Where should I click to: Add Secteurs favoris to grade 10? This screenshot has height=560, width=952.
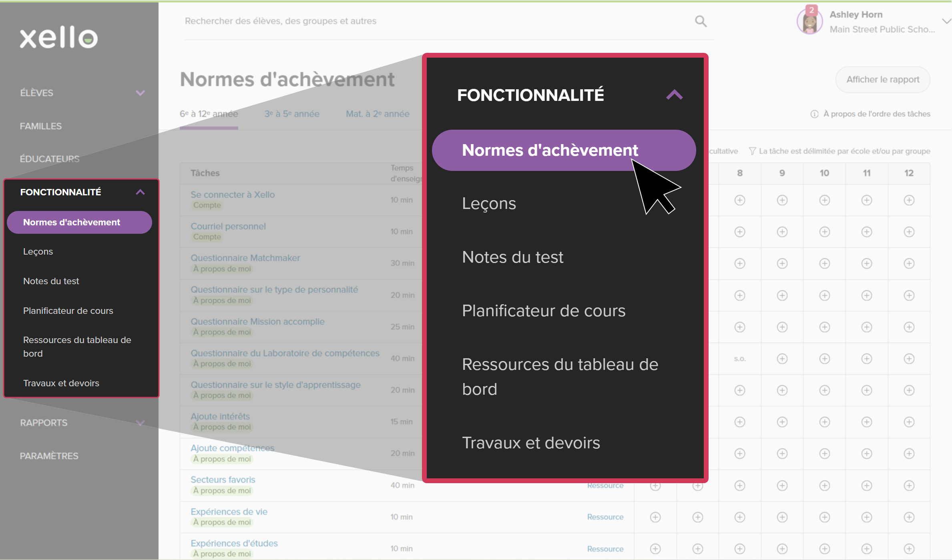[825, 486]
